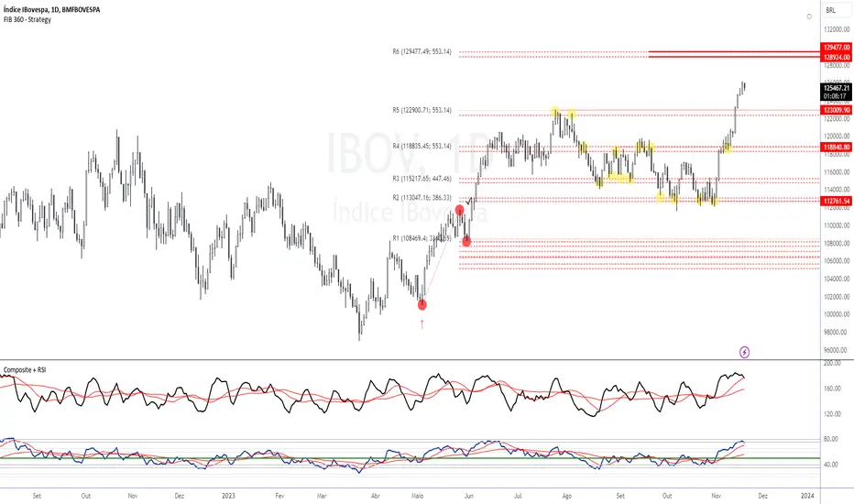Click the 100000.00 price axis value
Screen dimensions: 854x504
(838, 314)
